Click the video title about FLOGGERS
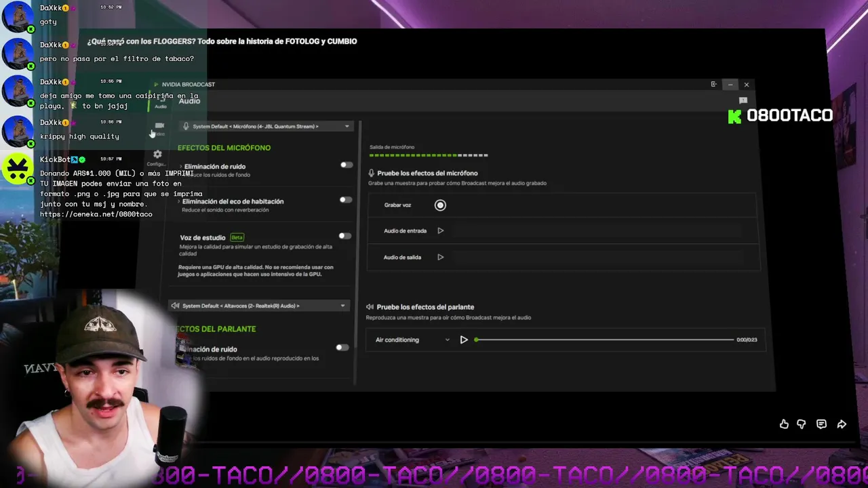Viewport: 868px width, 488px height. click(222, 41)
